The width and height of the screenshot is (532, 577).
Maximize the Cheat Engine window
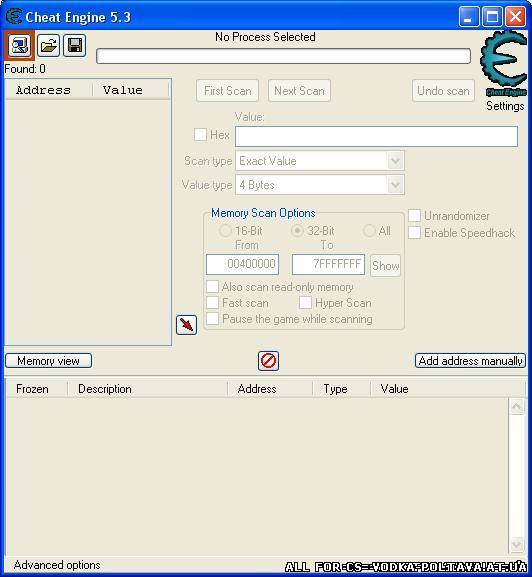[x=492, y=17]
